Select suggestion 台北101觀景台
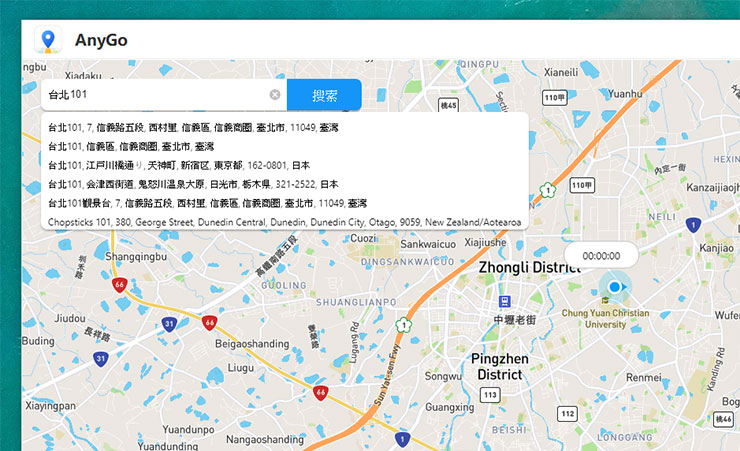The height and width of the screenshot is (451, 740). (285, 203)
